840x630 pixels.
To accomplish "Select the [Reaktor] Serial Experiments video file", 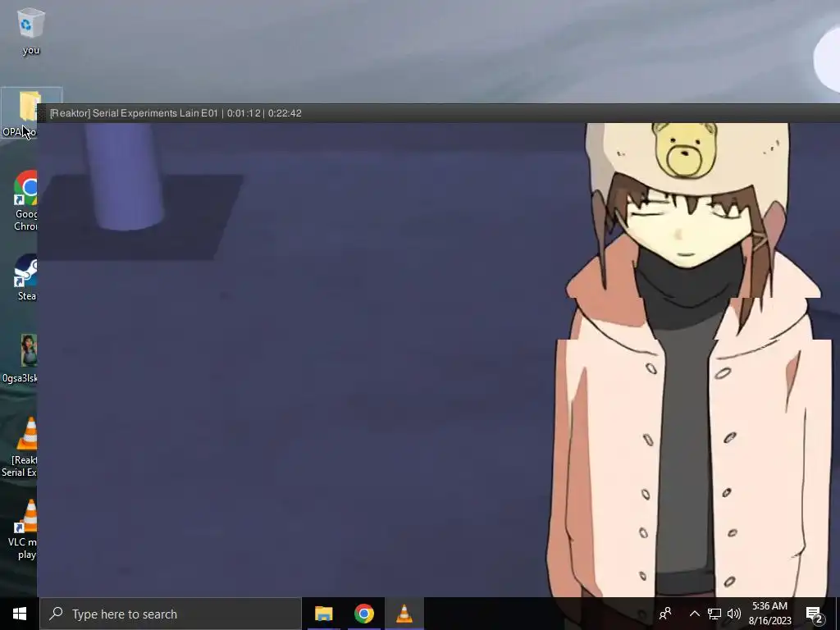I will (x=20, y=447).
